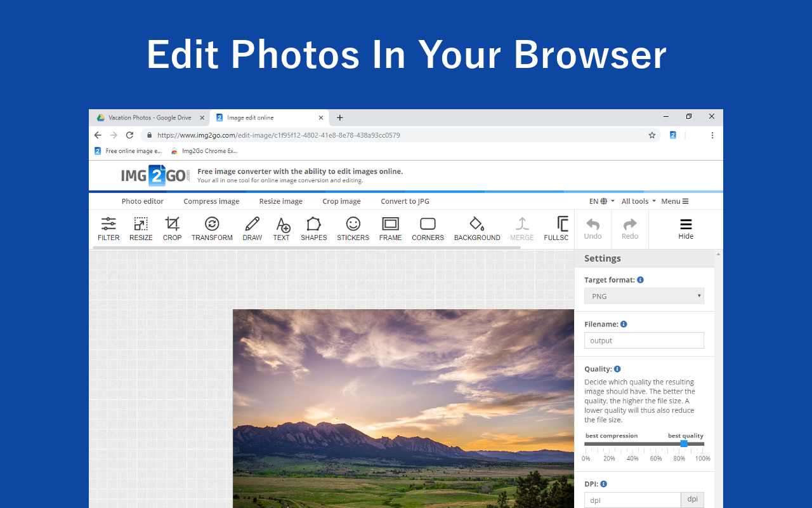
Task: Open the Stickers tool
Action: pyautogui.click(x=353, y=229)
